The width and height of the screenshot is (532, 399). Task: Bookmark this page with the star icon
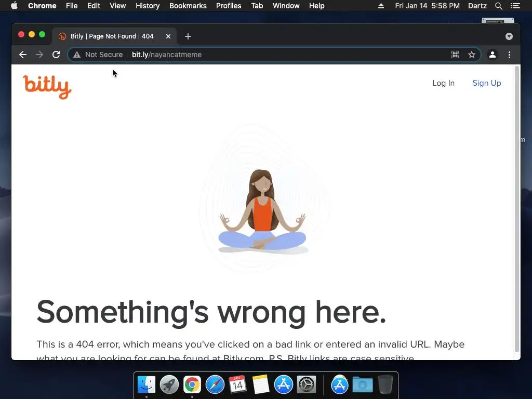click(472, 55)
